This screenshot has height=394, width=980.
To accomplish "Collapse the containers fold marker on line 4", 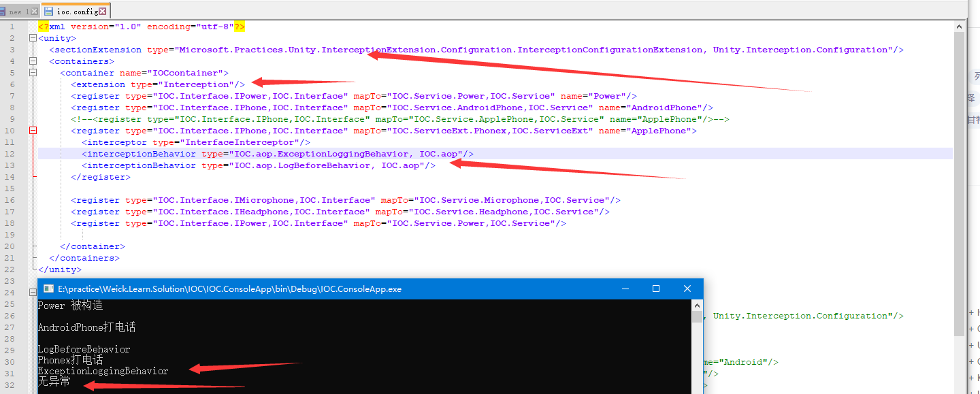I will point(33,61).
